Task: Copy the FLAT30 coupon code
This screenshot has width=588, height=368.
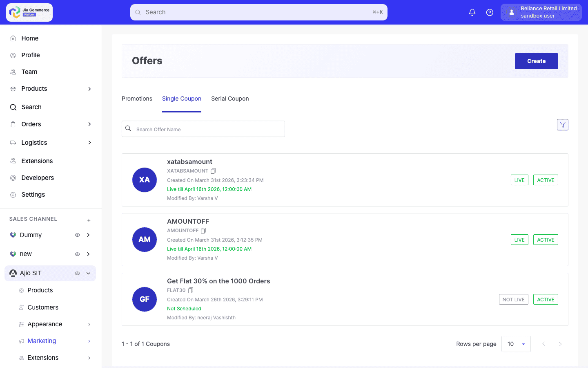Action: (x=190, y=290)
